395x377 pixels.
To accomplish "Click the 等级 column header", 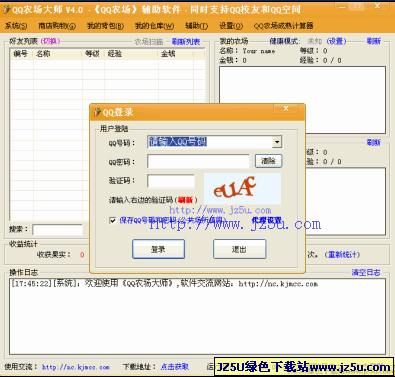I will pyautogui.click(x=93, y=54).
